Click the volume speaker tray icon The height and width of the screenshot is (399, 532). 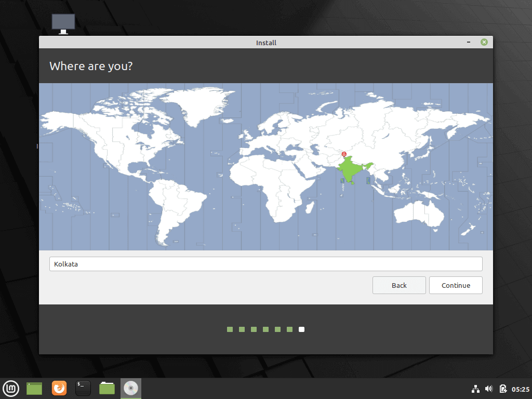489,389
